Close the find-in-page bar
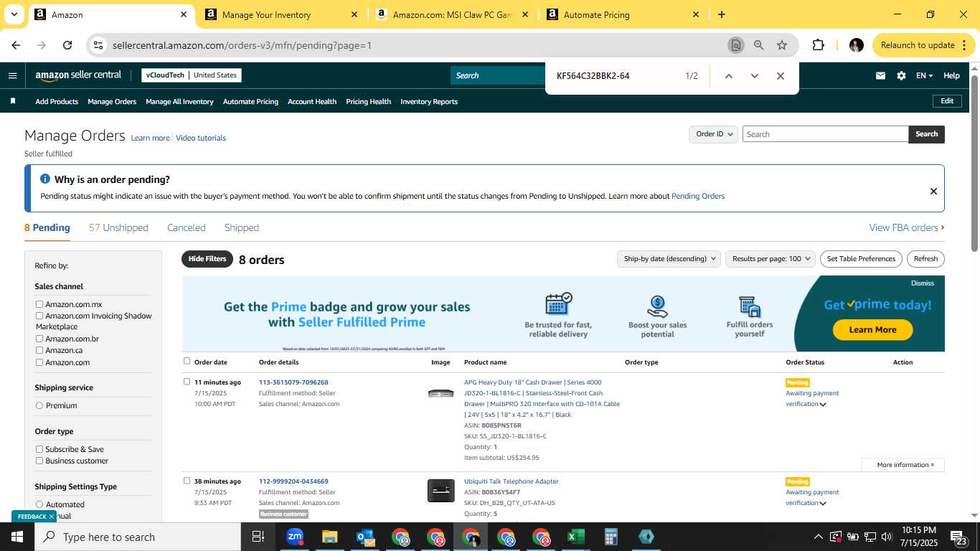Screen dimensions: 980x551 click(x=781, y=76)
